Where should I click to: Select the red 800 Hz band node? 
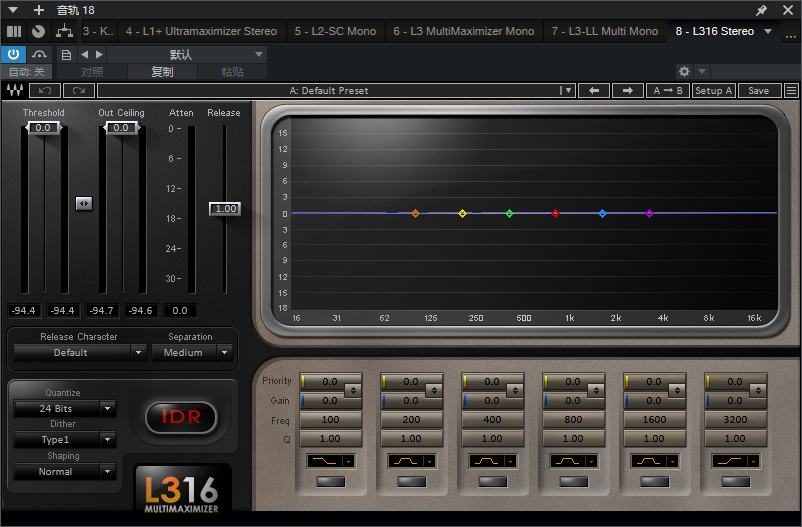(x=555, y=213)
